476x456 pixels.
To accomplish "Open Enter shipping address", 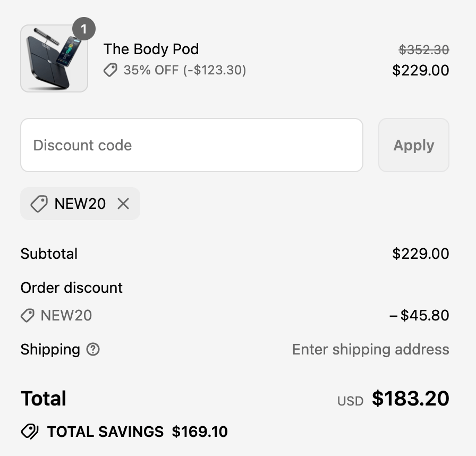I will point(370,350).
